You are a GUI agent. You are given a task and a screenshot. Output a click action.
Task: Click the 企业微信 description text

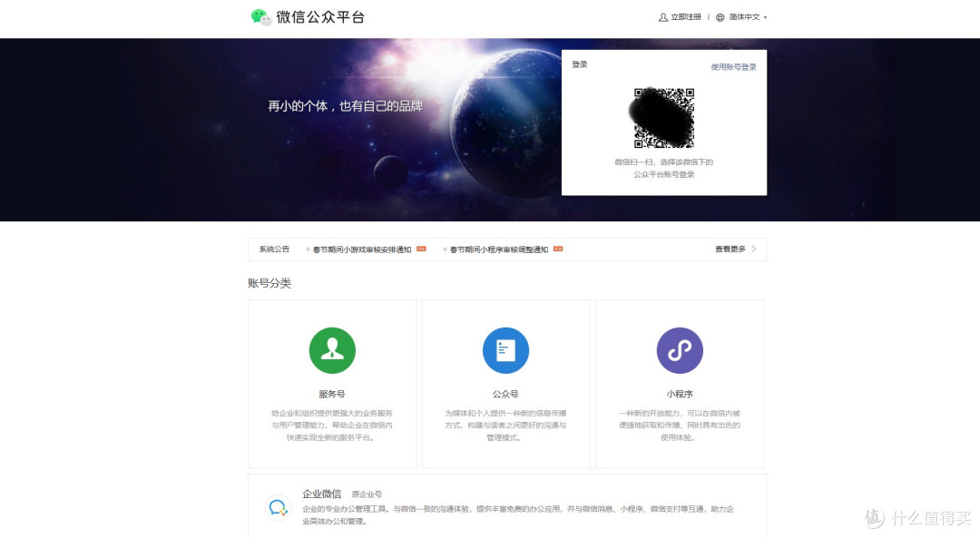point(518,515)
